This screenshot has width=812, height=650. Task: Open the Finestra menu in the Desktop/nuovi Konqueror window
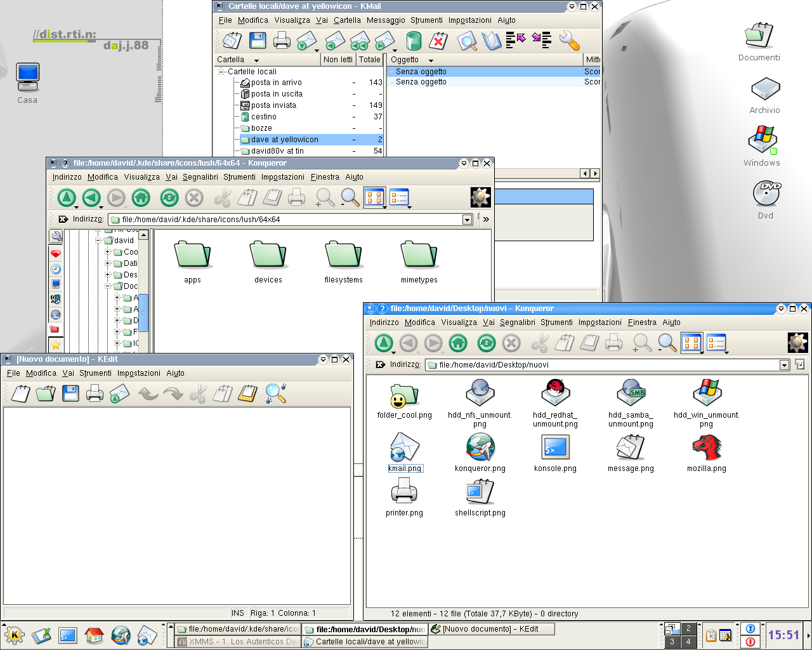coord(642,322)
